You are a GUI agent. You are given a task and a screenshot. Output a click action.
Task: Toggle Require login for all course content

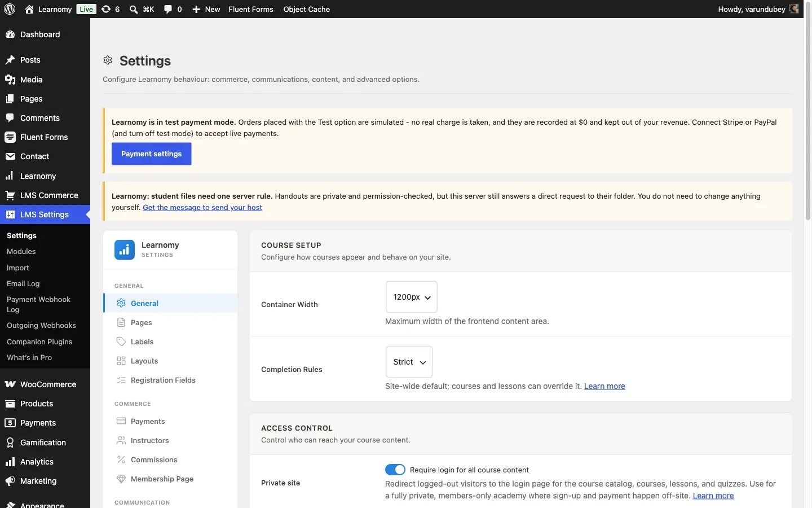click(395, 470)
